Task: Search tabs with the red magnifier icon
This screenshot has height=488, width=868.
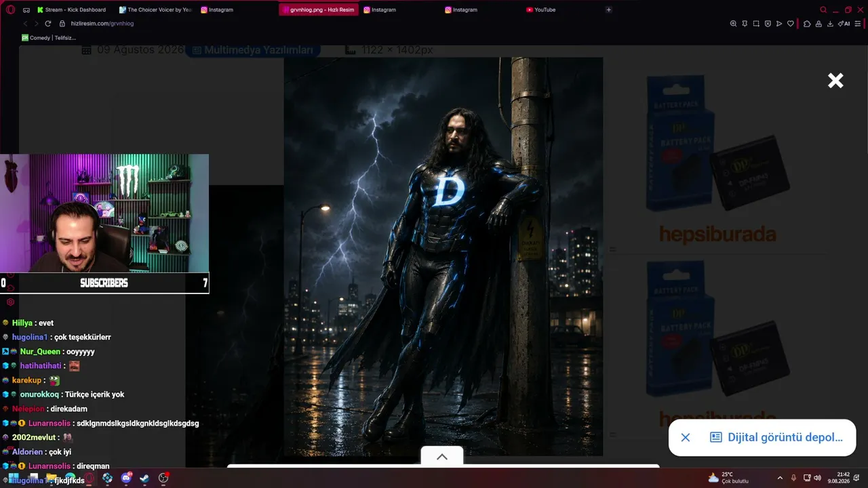Action: 823,10
